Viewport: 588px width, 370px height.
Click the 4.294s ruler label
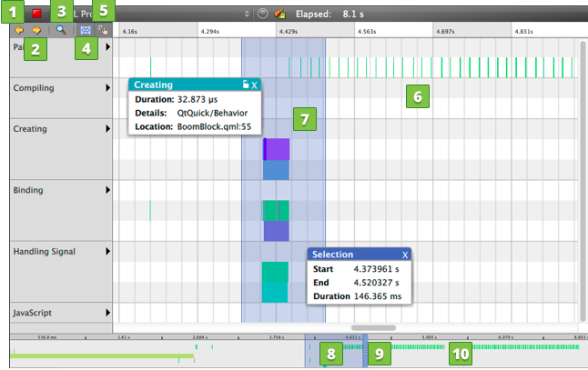point(210,32)
